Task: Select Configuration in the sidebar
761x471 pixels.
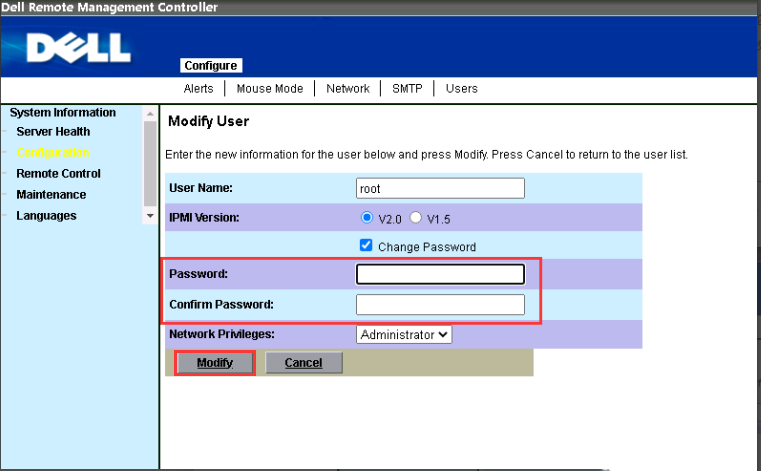Action: [x=53, y=152]
